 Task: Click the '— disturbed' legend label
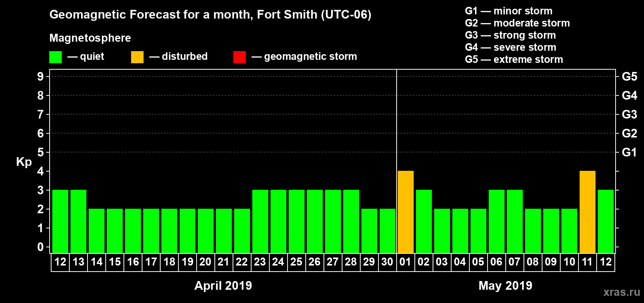[x=178, y=56]
